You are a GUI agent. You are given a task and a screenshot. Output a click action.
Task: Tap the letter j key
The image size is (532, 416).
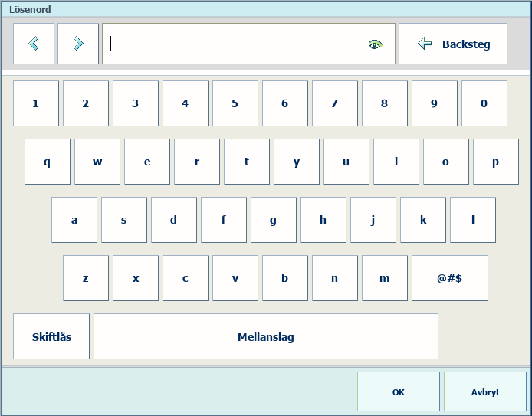coord(373,220)
